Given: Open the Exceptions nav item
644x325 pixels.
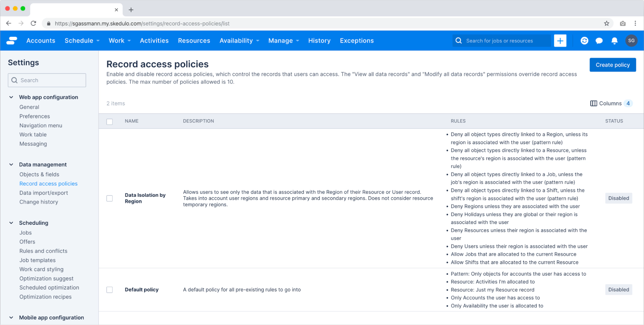Looking at the screenshot, I should click(357, 41).
